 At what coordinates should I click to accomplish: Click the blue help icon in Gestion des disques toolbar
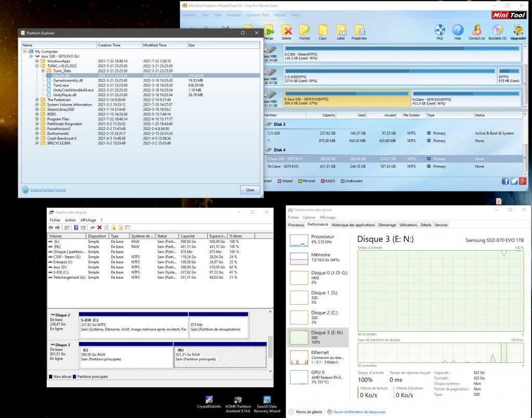point(76,228)
